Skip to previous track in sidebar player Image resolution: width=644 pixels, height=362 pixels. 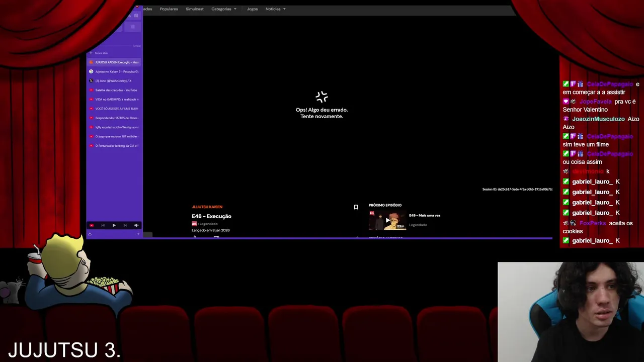coord(103,225)
